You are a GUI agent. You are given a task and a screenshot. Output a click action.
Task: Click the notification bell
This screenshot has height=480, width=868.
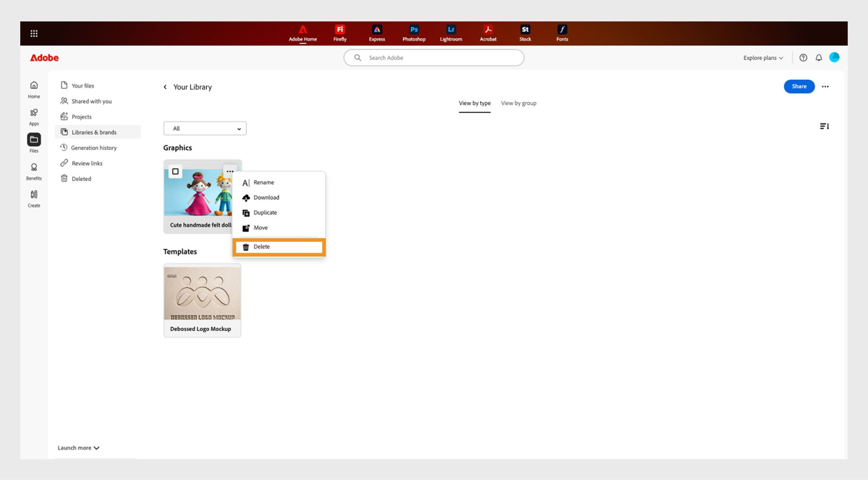point(818,57)
